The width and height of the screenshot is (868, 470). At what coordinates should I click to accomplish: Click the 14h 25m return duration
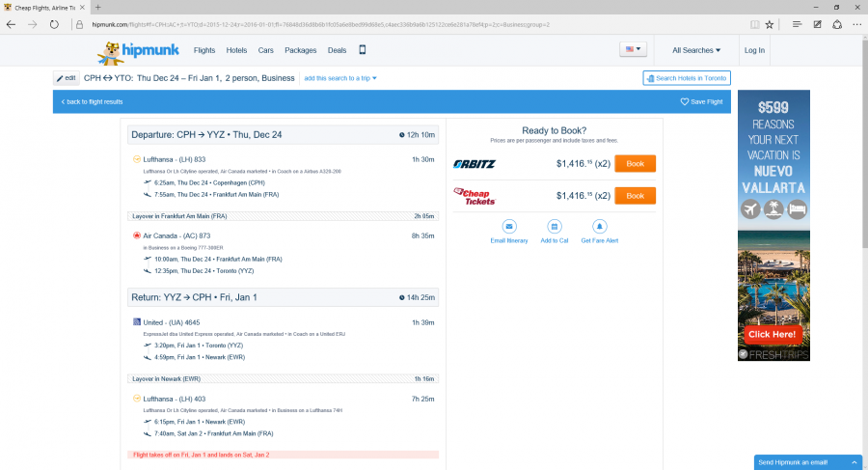coord(418,297)
